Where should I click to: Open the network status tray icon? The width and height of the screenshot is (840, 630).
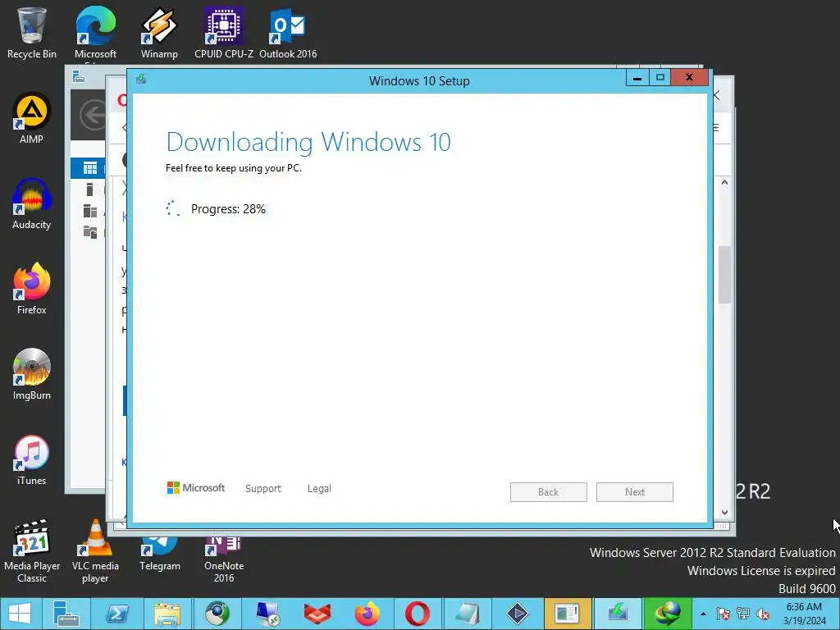(743, 614)
